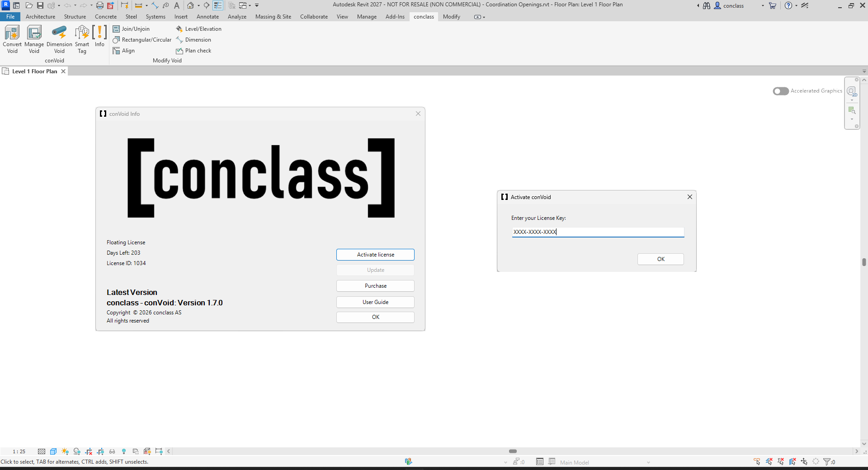Switch to the Architecture ribbon tab
Viewport: 868px width, 470px height.
pos(40,17)
